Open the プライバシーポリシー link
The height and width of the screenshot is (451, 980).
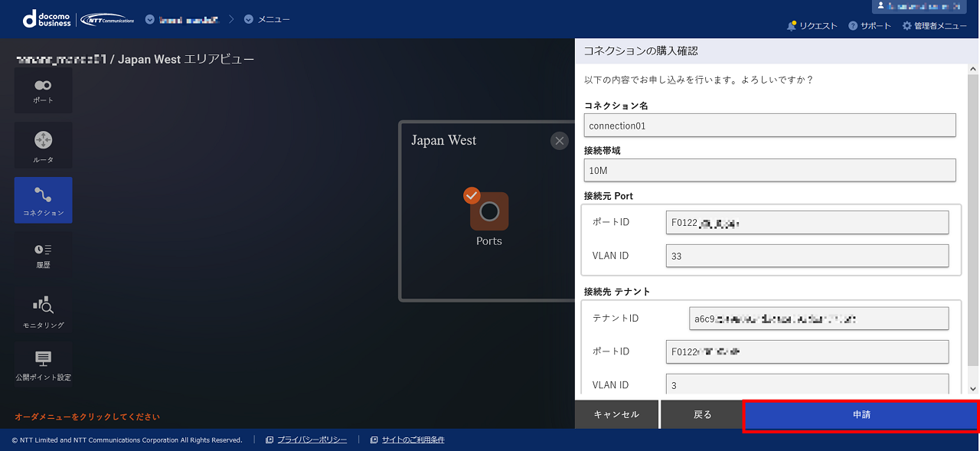click(x=312, y=440)
